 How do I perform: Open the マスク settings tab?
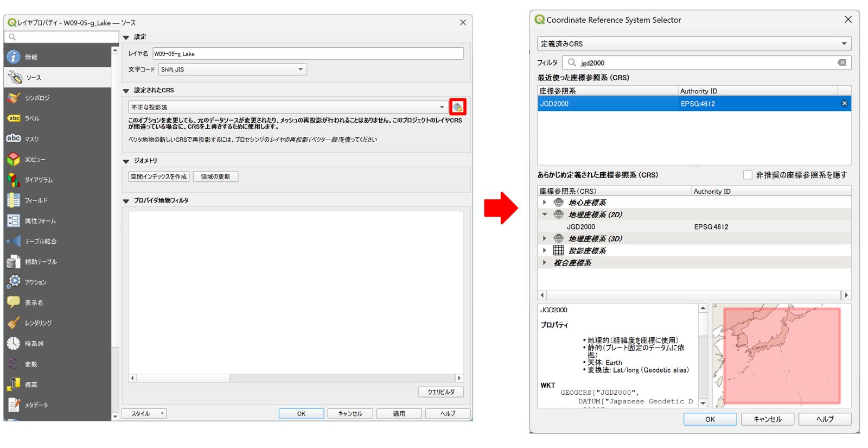pyautogui.click(x=58, y=139)
